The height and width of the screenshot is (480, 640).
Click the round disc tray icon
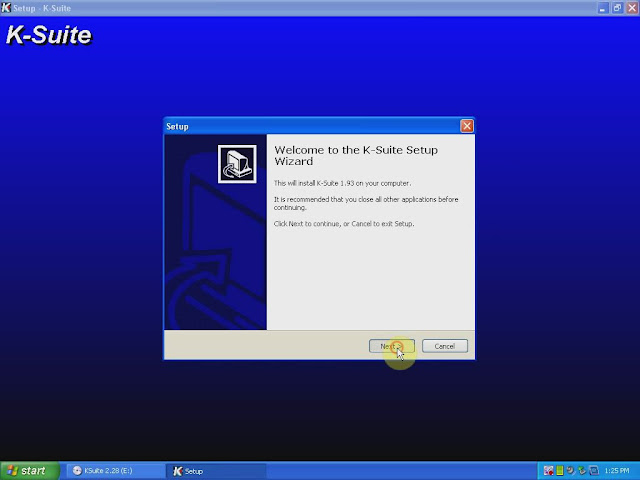(x=570, y=471)
